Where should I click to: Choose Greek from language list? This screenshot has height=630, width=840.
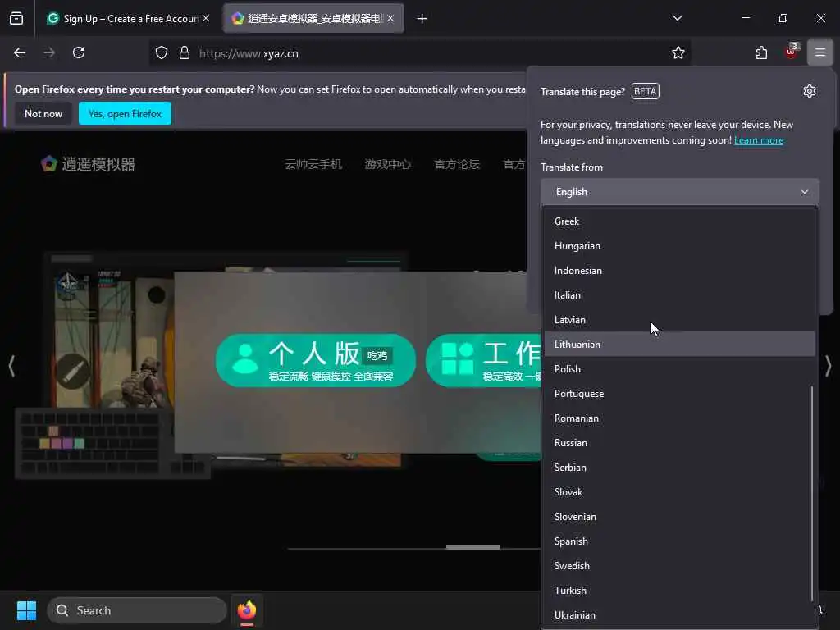(680, 221)
